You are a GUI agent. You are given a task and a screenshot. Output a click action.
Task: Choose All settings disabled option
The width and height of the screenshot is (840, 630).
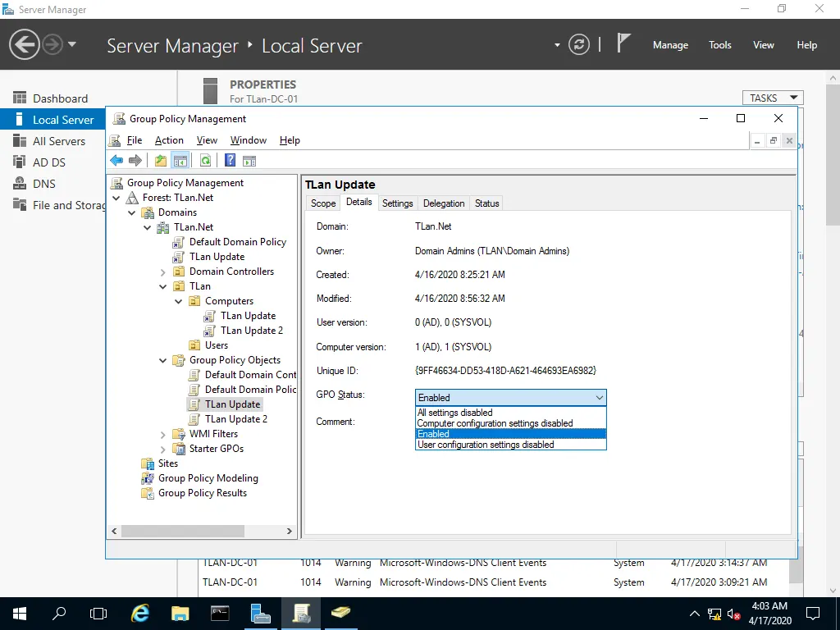tap(510, 413)
